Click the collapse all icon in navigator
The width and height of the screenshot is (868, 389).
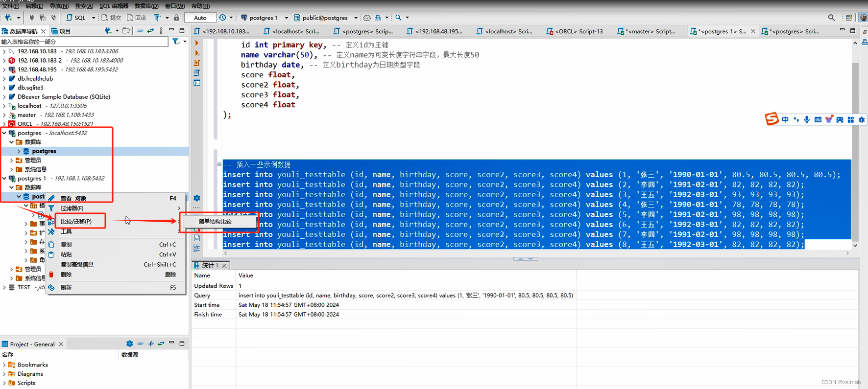coord(140,31)
